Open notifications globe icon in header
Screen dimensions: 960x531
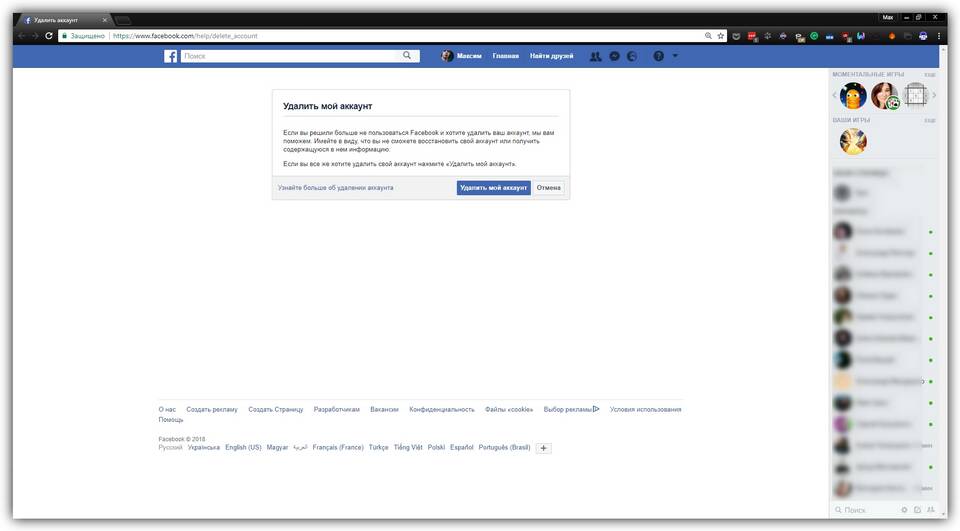632,56
